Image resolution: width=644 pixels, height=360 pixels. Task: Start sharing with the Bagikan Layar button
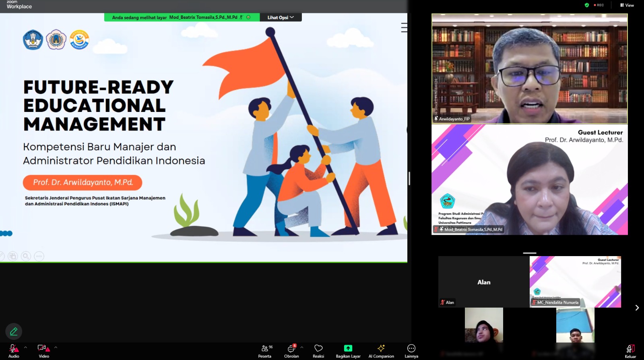click(x=348, y=351)
